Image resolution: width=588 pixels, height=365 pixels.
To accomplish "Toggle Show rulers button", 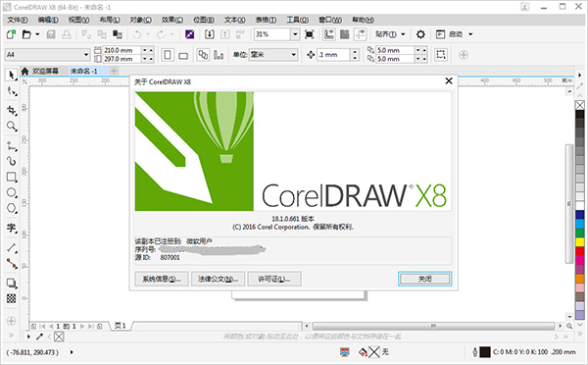I will pos(329,34).
